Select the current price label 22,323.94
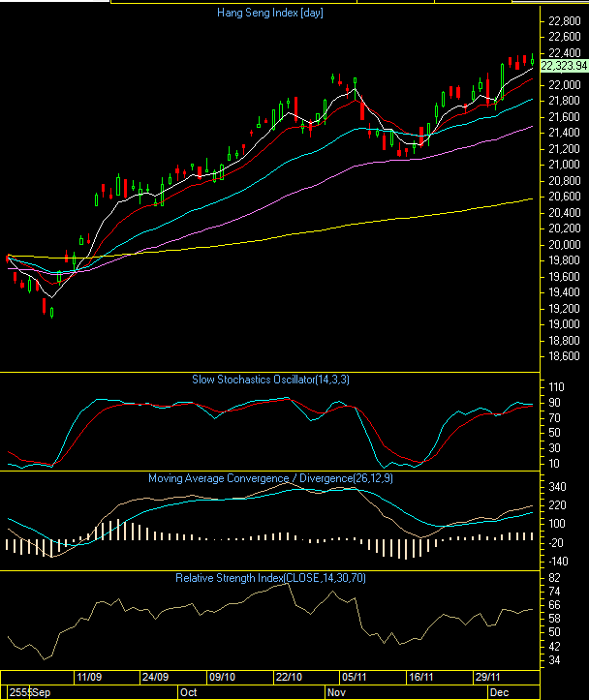Viewport: 589px width, 700px height. point(564,66)
